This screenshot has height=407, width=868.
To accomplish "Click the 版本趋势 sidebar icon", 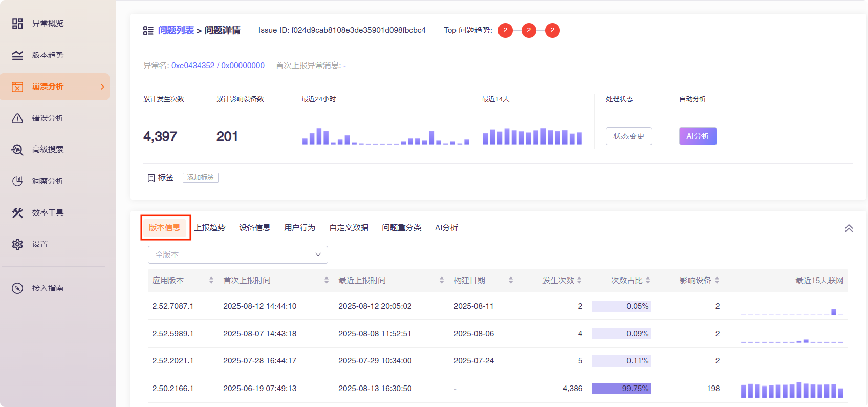I will point(17,55).
